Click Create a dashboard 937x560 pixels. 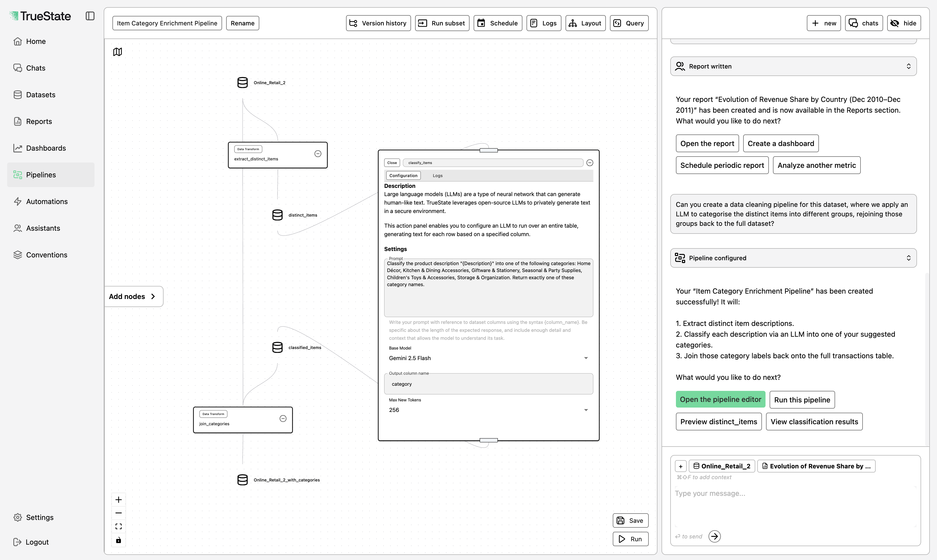tap(780, 143)
